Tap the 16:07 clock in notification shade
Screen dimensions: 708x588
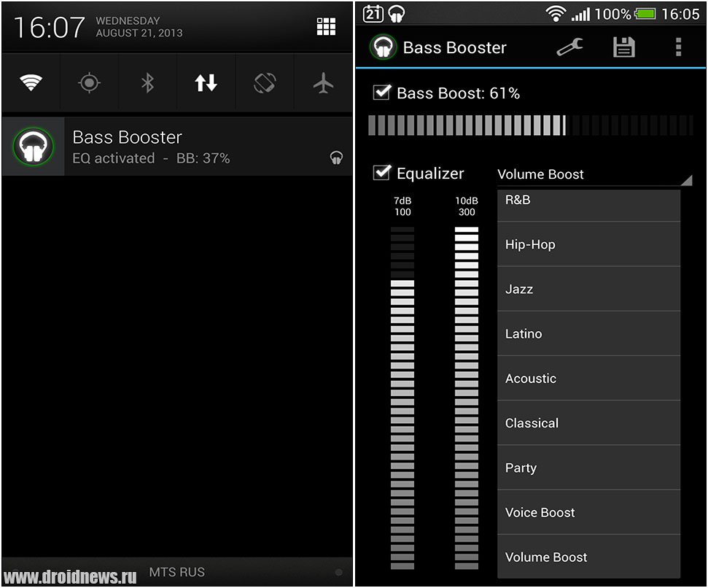(x=49, y=27)
